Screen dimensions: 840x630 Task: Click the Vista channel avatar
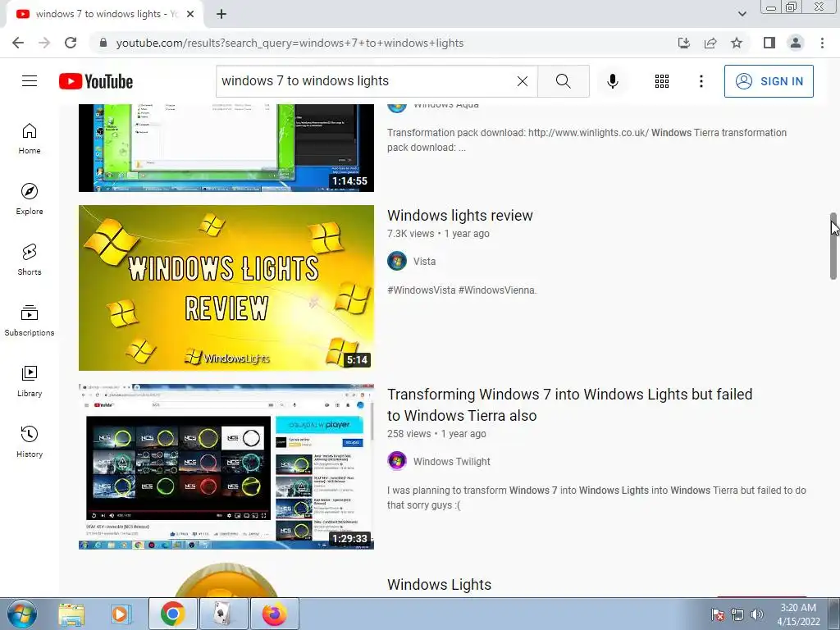pos(397,261)
